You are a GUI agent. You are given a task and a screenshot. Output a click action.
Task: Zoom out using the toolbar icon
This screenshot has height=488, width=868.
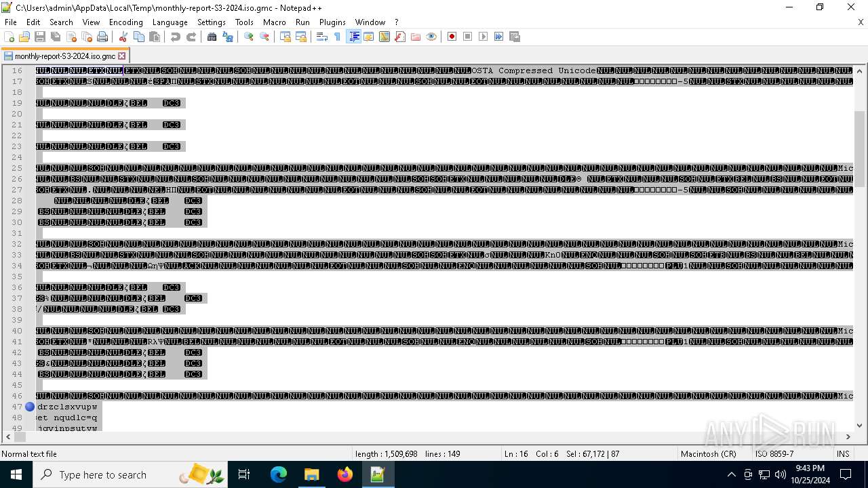pos(264,37)
